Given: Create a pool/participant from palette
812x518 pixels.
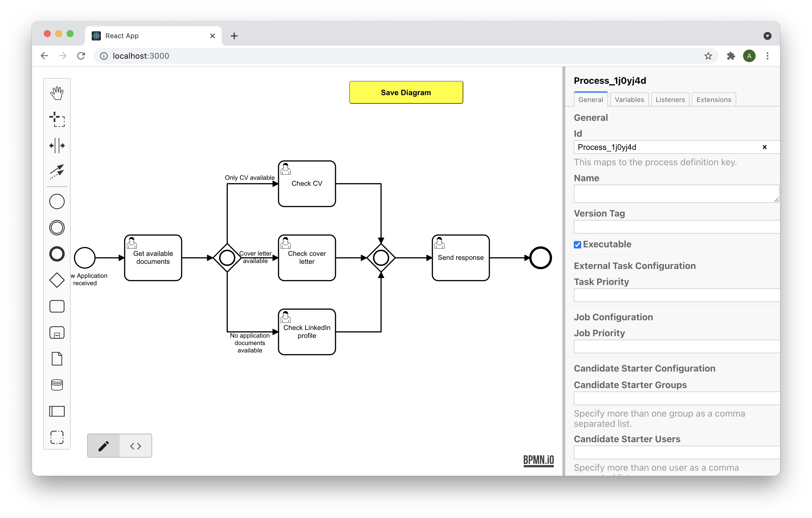Looking at the screenshot, I should click(x=57, y=411).
